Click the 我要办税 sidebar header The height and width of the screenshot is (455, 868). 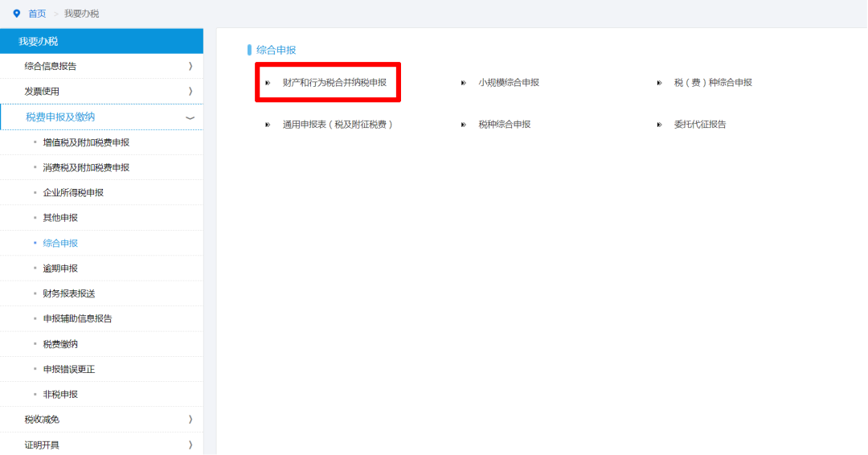coord(102,42)
